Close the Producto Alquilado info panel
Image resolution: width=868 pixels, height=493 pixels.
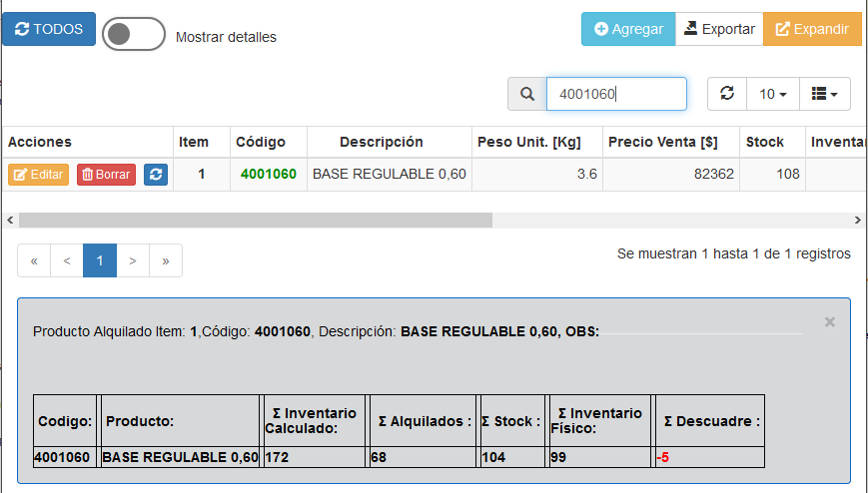click(x=829, y=322)
